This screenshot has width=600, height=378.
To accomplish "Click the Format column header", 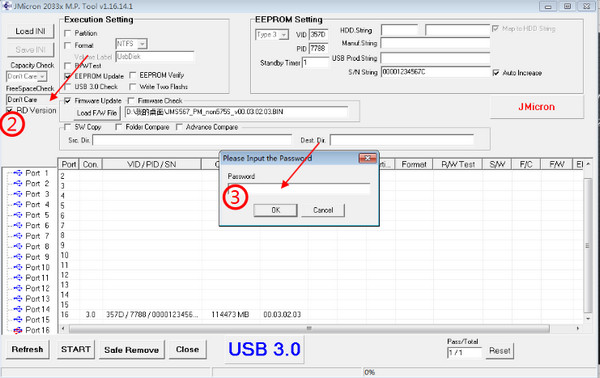I will point(414,165).
